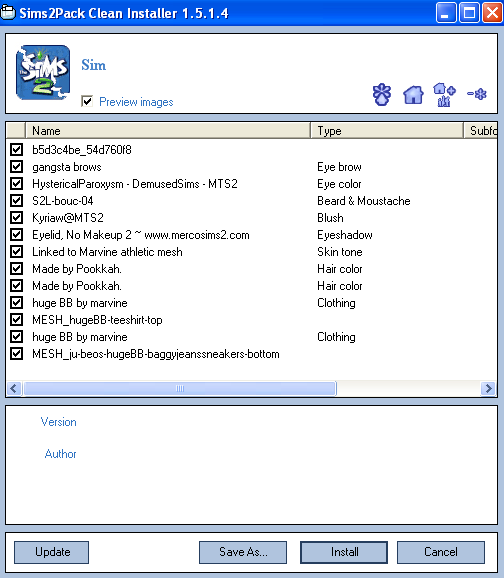Uncheck the MESH_hugeBB-teeshirt-top checkbox
Screen dimensions: 504x578
coord(17,319)
